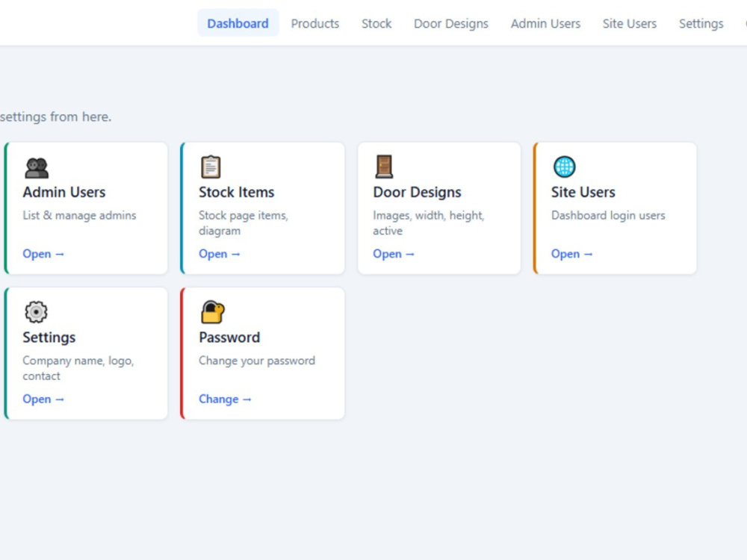Open Site Users in the top navigation
This screenshot has height=560, width=747.
(629, 23)
